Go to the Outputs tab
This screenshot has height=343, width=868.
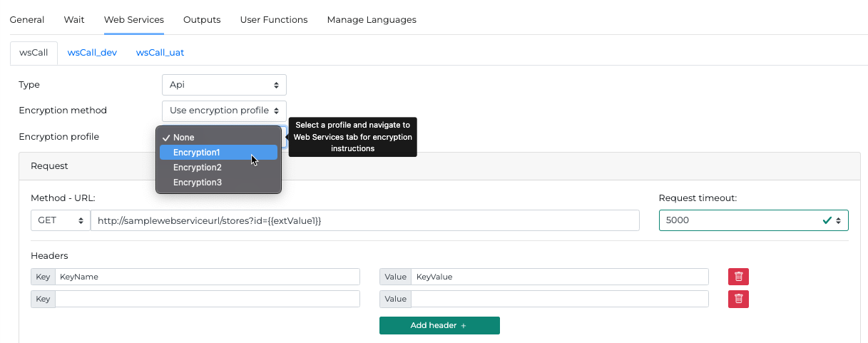(202, 20)
